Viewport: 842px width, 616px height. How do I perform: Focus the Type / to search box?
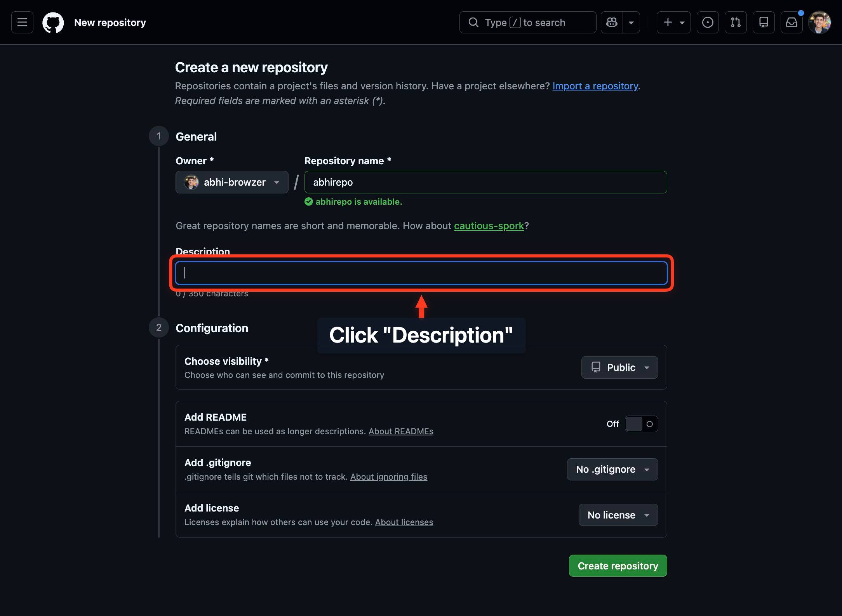528,23
